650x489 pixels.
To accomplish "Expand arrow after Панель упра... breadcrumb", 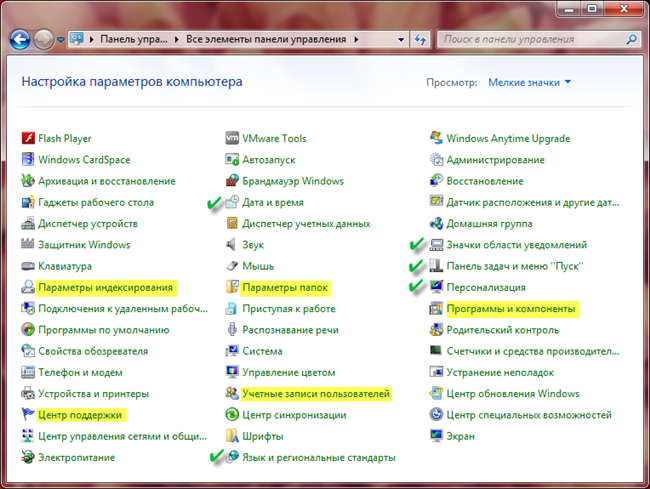I will pos(177,39).
